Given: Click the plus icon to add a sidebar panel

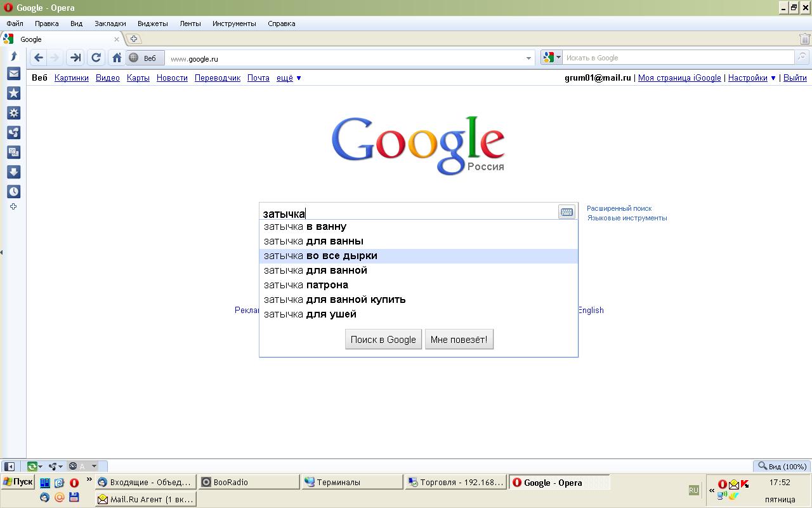Looking at the screenshot, I should click(x=13, y=207).
